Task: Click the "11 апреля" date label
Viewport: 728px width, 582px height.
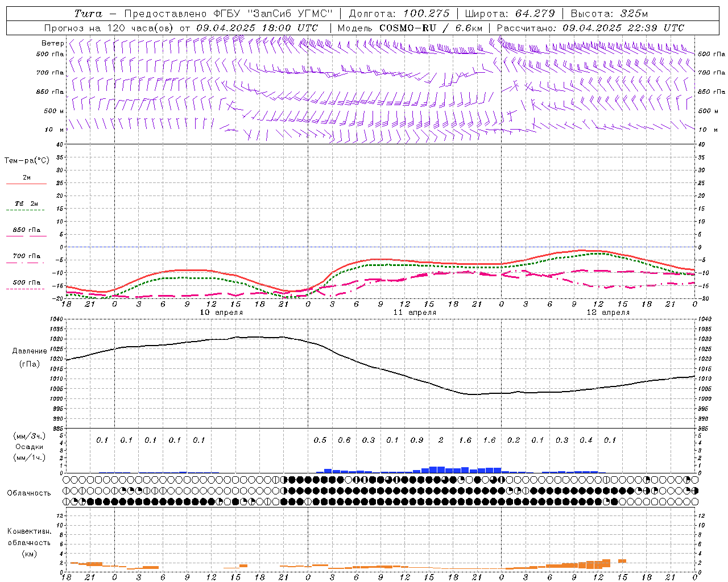Action: [x=415, y=313]
